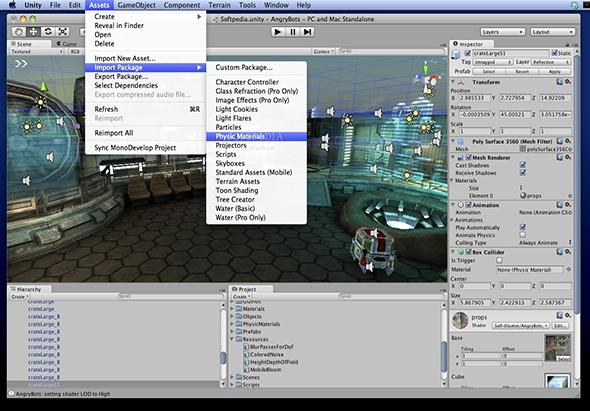Click the Apple menu icon
Image resolution: width=590 pixels, height=411 pixels.
pos(12,5)
